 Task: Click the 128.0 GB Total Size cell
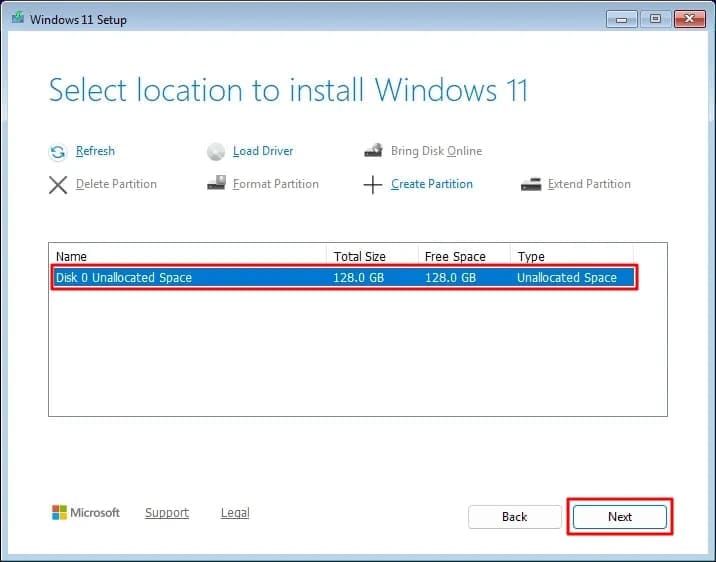click(x=358, y=278)
